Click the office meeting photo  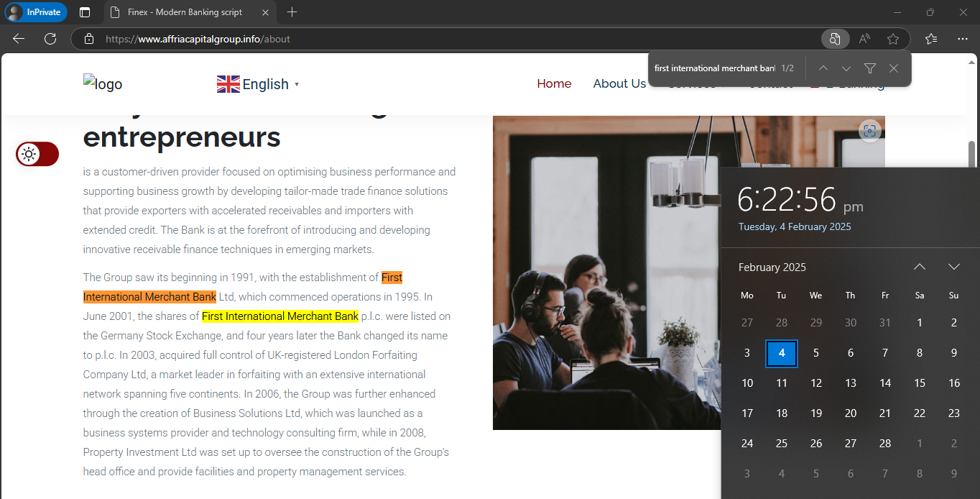606,273
